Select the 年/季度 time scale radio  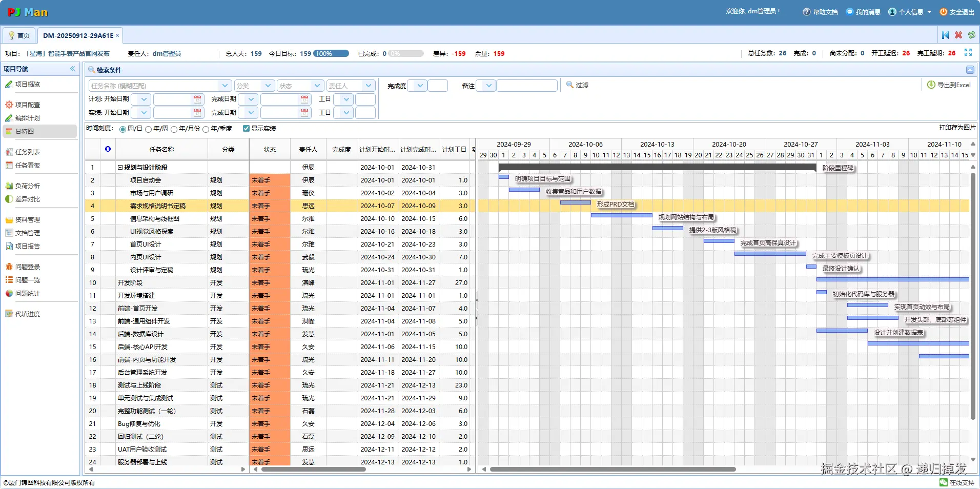coord(206,129)
